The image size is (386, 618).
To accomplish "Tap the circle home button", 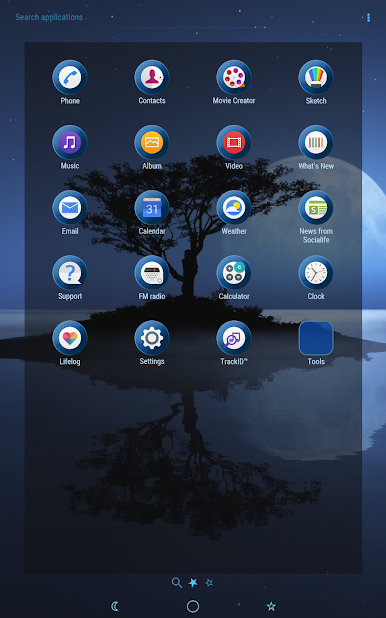I will coord(193,606).
